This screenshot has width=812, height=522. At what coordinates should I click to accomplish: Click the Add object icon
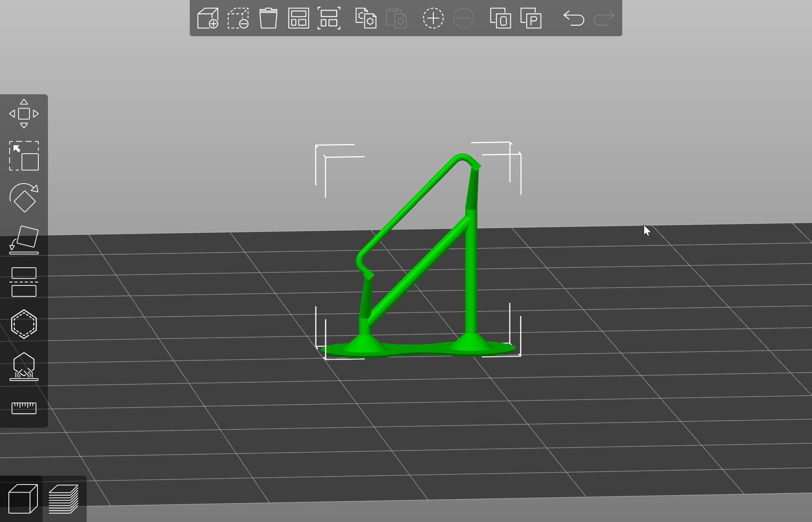tap(208, 19)
